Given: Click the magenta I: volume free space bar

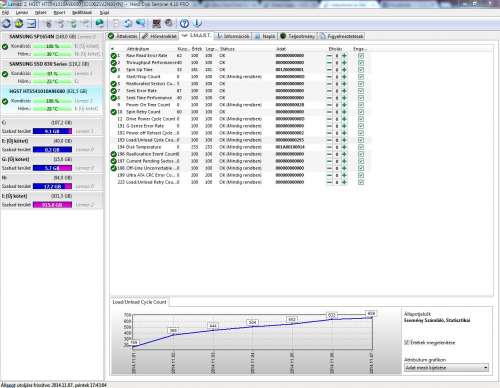Looking at the screenshot, I should 52,205.
